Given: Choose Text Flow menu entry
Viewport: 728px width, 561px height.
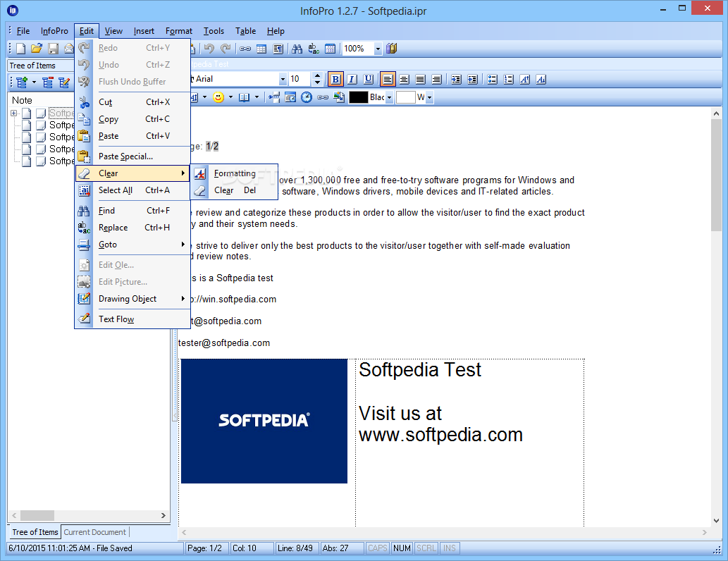Looking at the screenshot, I should [132, 319].
